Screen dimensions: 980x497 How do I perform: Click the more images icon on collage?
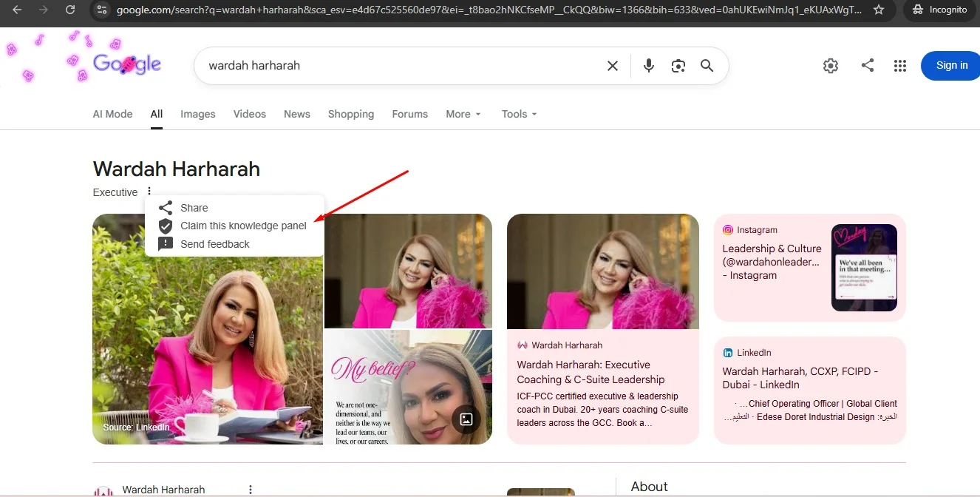coord(466,419)
